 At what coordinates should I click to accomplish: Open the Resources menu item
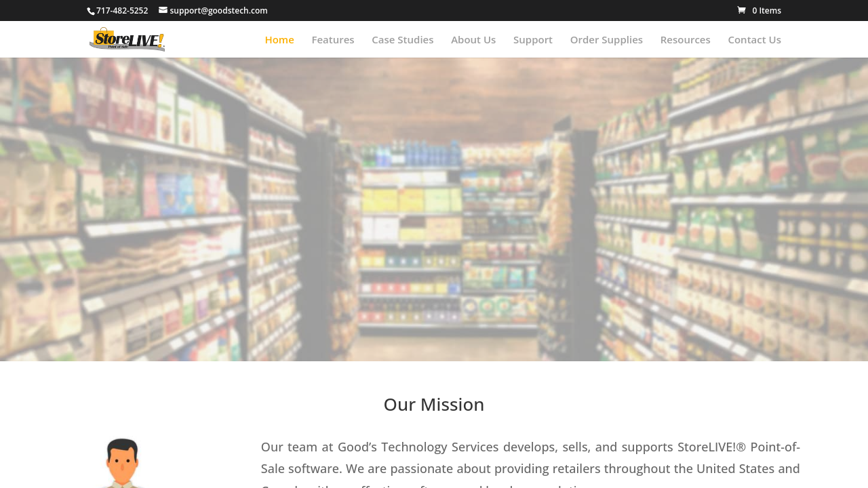(x=685, y=39)
